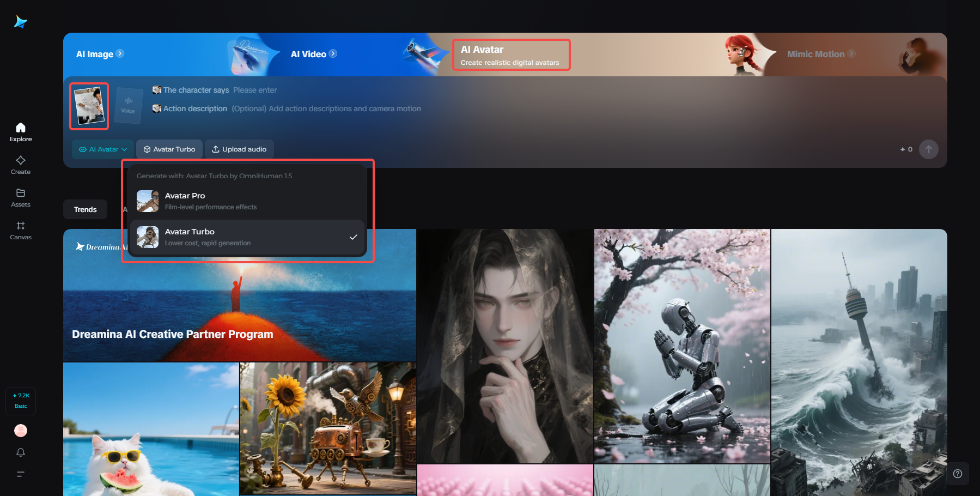Click the Upload audio button
The image size is (980, 496).
coord(239,149)
